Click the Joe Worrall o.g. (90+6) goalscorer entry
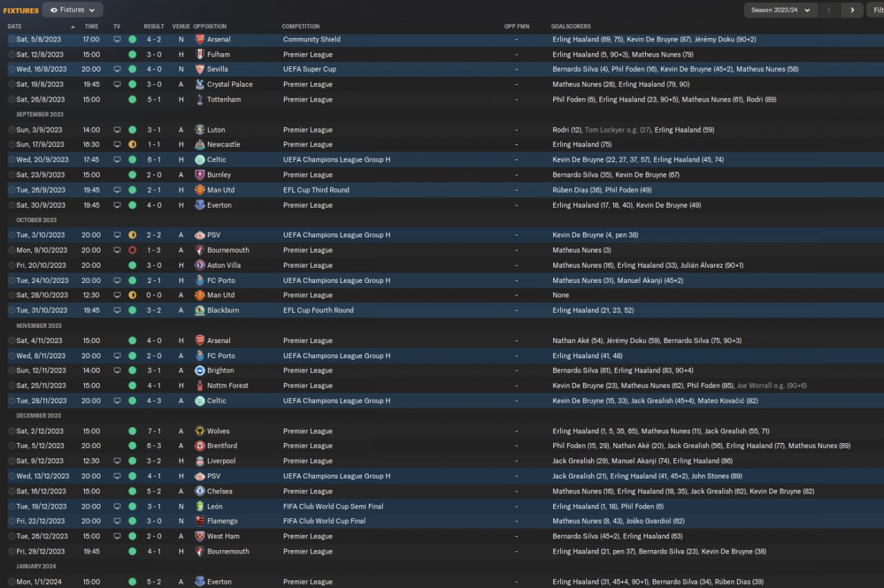Image resolution: width=884 pixels, height=588 pixels. 772,386
